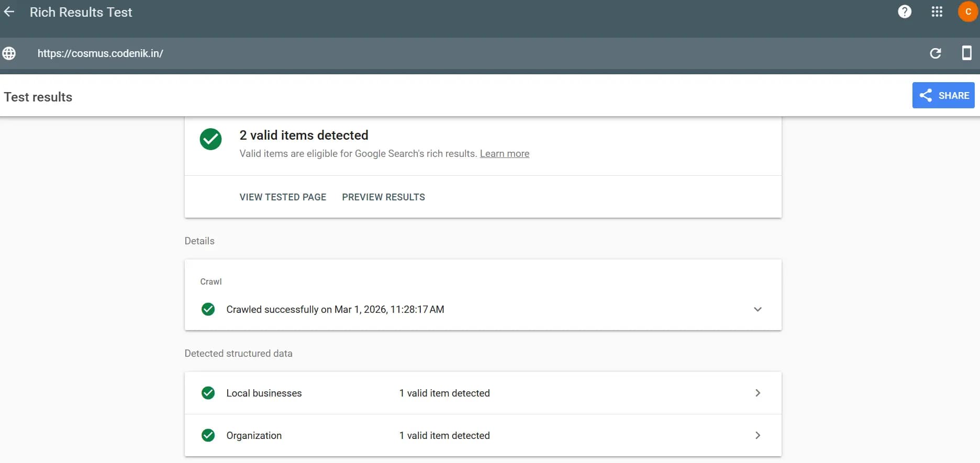The image size is (980, 463).
Task: Click the Crawl card label
Action: 211,281
